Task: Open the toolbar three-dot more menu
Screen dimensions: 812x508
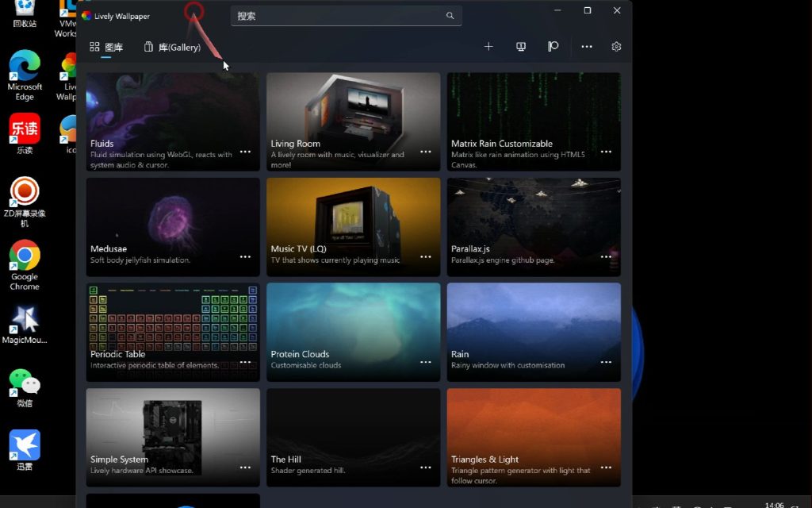Action: point(587,47)
